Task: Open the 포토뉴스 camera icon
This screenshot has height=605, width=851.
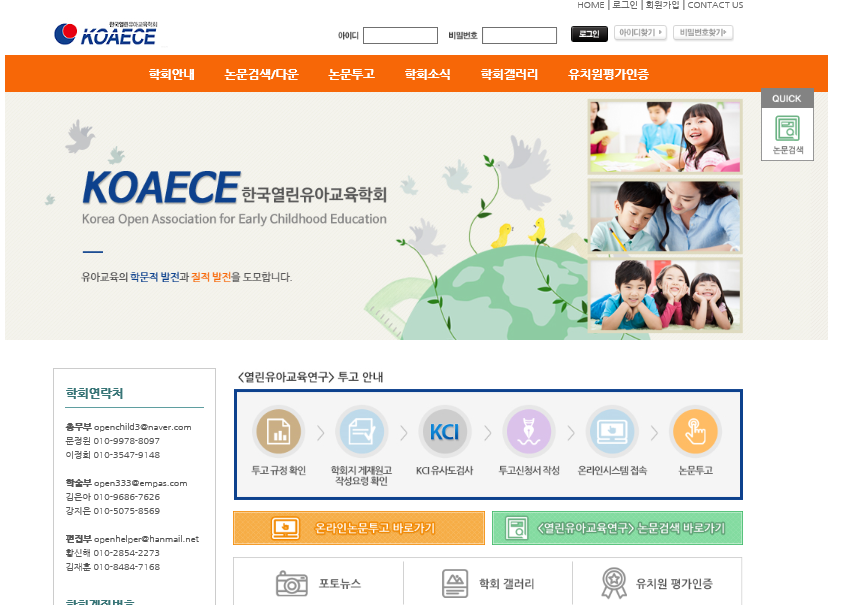Action: [x=291, y=584]
